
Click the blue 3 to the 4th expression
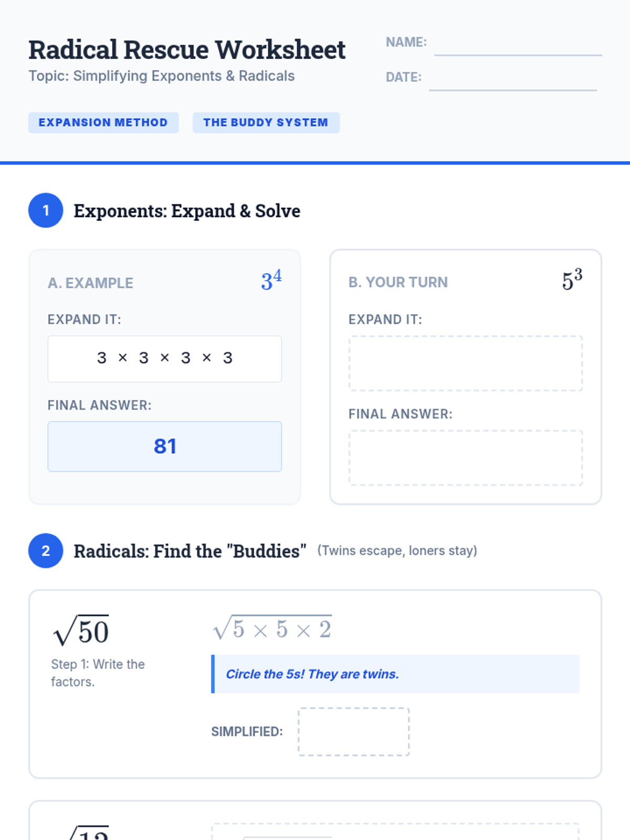tap(271, 280)
